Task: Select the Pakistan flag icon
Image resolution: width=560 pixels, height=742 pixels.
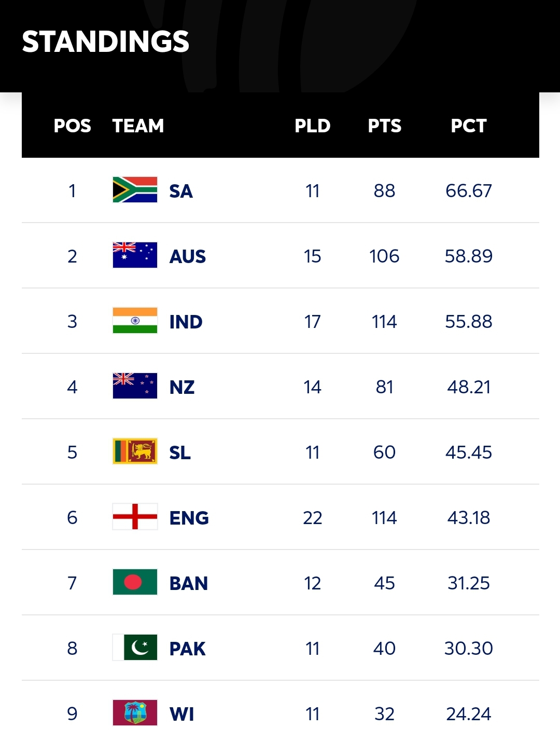Action: (x=135, y=648)
